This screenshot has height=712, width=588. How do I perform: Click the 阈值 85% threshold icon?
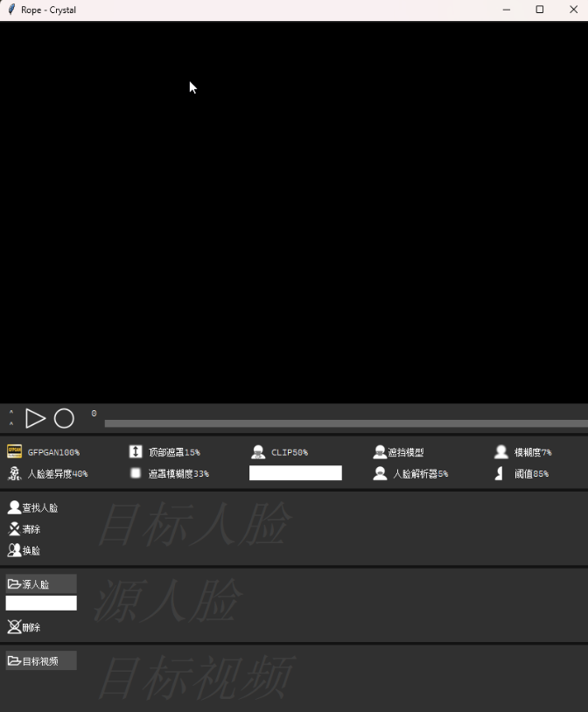click(500, 473)
